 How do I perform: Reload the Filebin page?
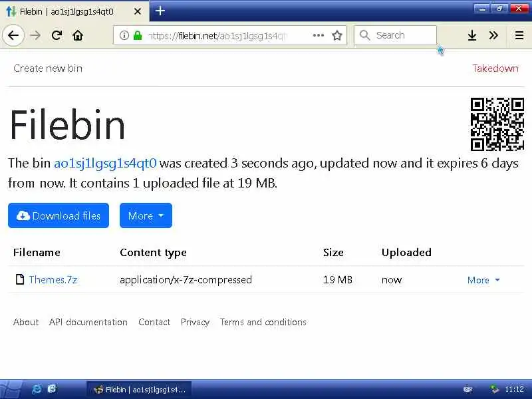pyautogui.click(x=57, y=35)
